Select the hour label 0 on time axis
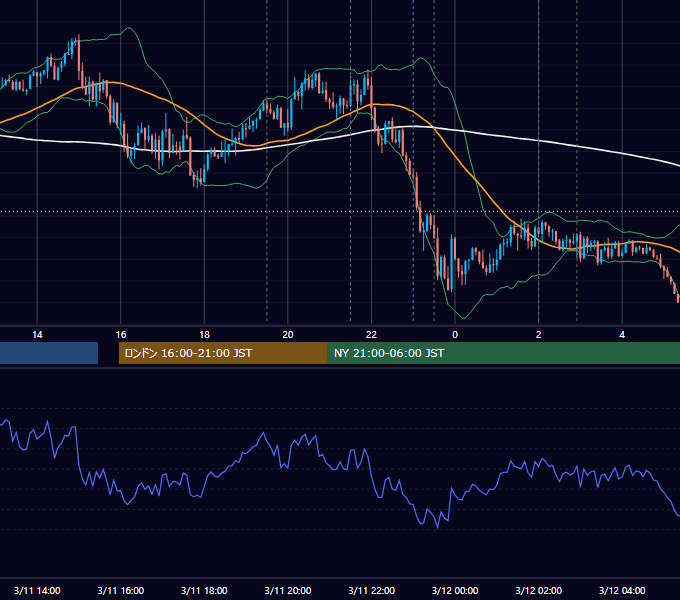The height and width of the screenshot is (600, 680). 455,335
